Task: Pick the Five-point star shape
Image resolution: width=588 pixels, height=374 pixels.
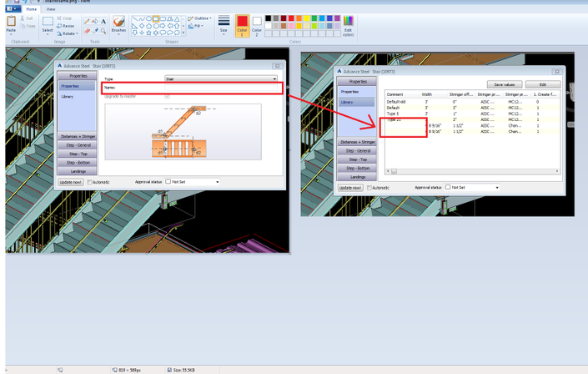Action: 148,33
